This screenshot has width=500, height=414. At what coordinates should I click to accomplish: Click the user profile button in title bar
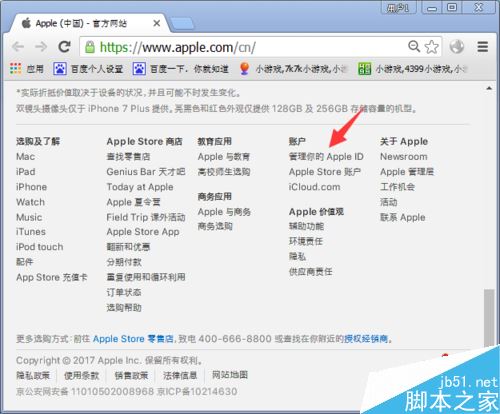(398, 8)
